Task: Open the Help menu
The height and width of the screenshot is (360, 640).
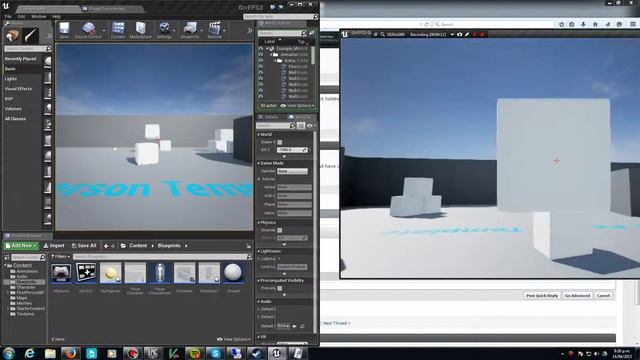Action: [x=56, y=16]
